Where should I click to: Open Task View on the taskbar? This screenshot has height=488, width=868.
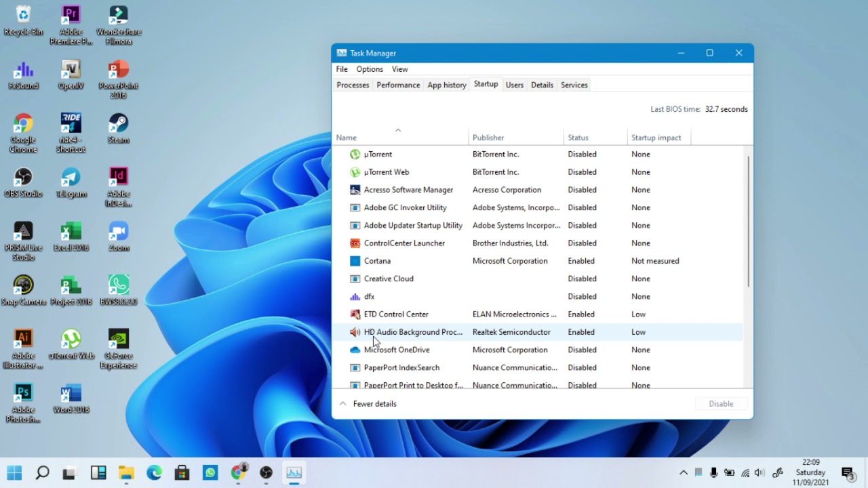point(69,472)
